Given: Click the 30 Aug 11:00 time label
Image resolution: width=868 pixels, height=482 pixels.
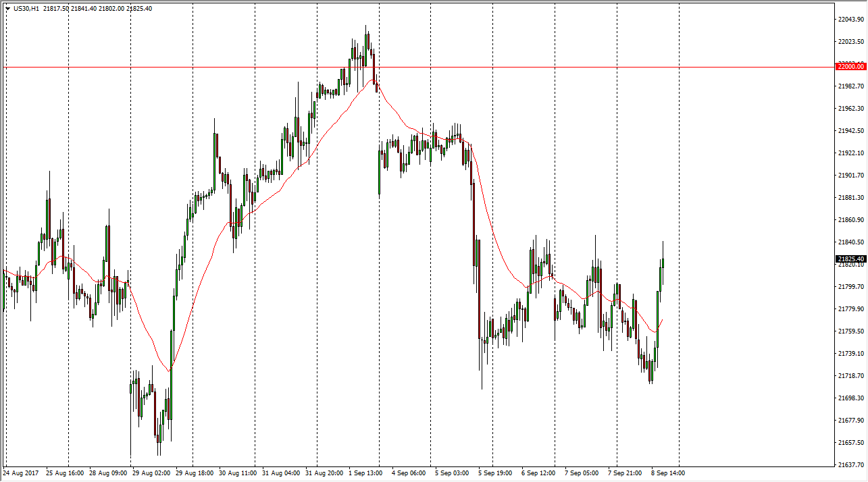Looking at the screenshot, I should click(x=238, y=473).
